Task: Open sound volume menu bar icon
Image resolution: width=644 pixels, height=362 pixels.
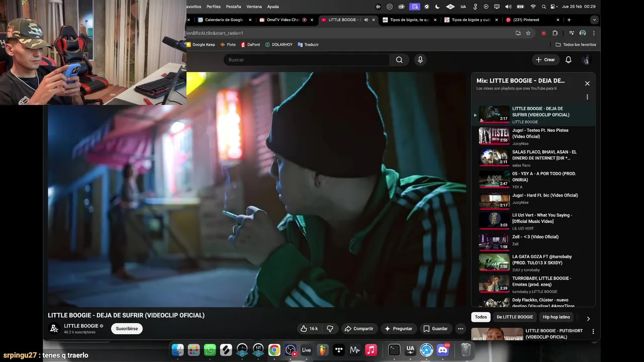Action: (x=508, y=7)
